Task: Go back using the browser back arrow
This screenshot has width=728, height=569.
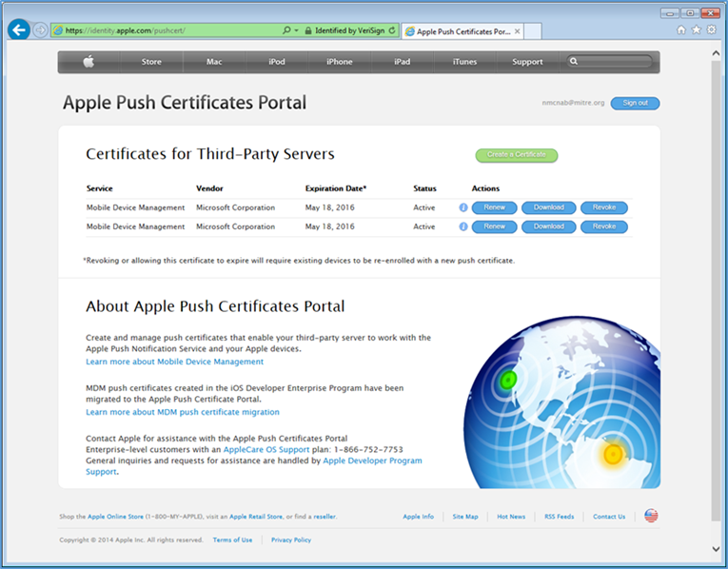Action: (x=19, y=30)
